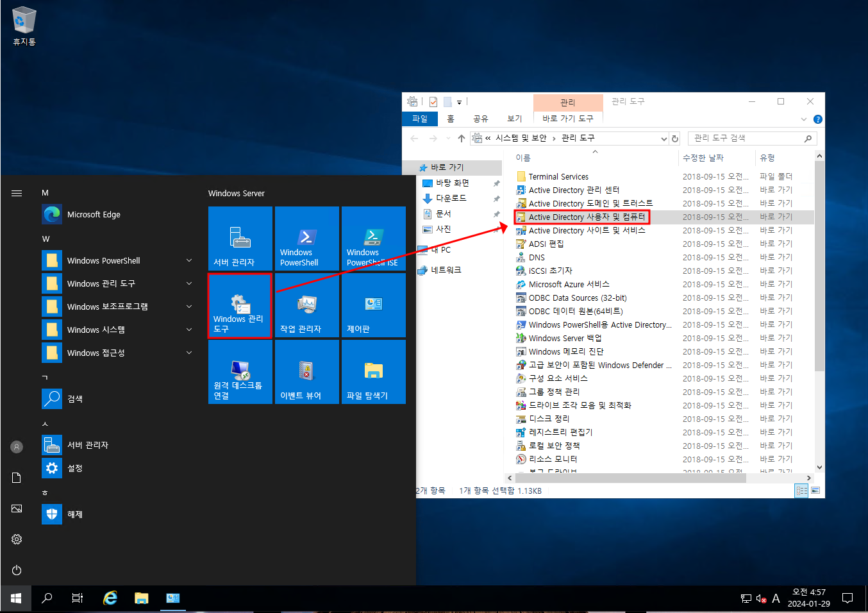Open taskbar search magnifier

pos(47,598)
